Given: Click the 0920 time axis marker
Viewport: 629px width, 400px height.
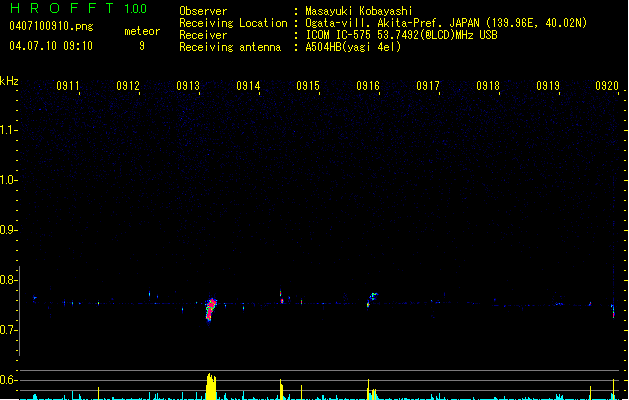Looking at the screenshot, I should coord(607,86).
